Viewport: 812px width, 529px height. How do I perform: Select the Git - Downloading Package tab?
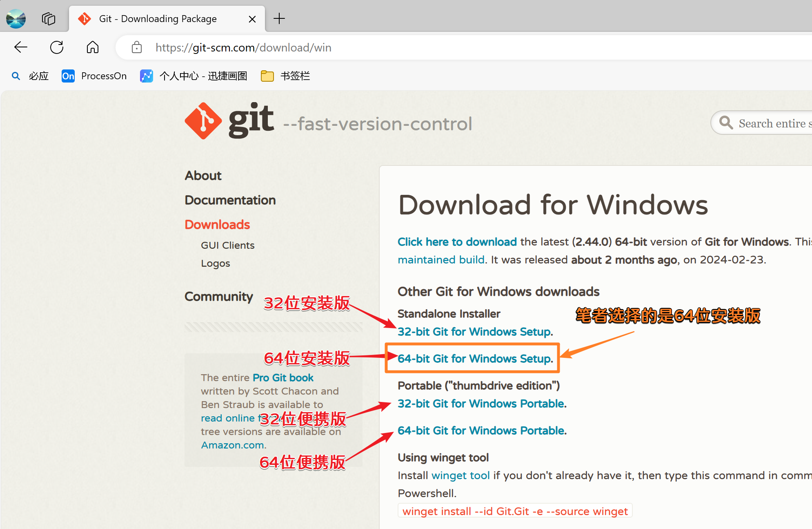coord(158,19)
